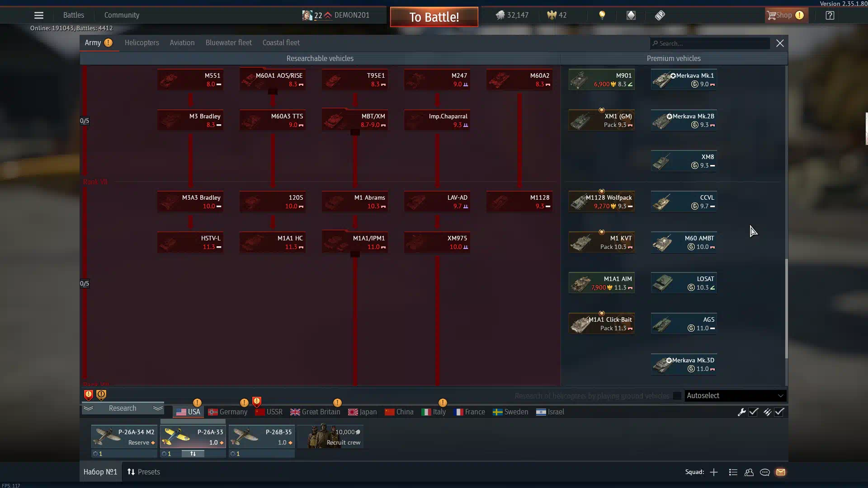Select the M551 vehicle card
Image resolution: width=868 pixels, height=488 pixels.
pyautogui.click(x=190, y=80)
